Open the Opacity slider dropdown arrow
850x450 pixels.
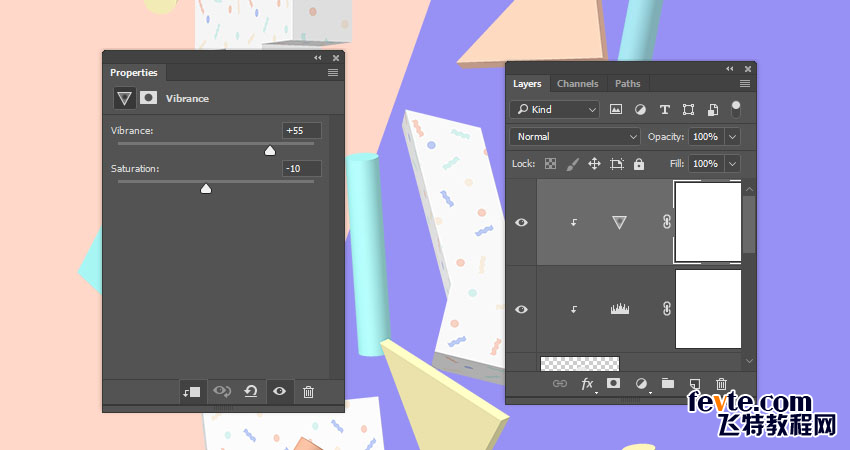(x=732, y=137)
